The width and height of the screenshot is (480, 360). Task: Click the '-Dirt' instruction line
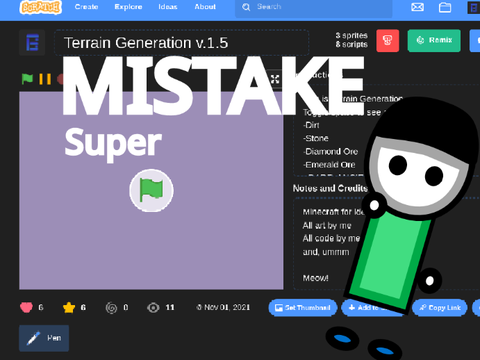coord(311,125)
